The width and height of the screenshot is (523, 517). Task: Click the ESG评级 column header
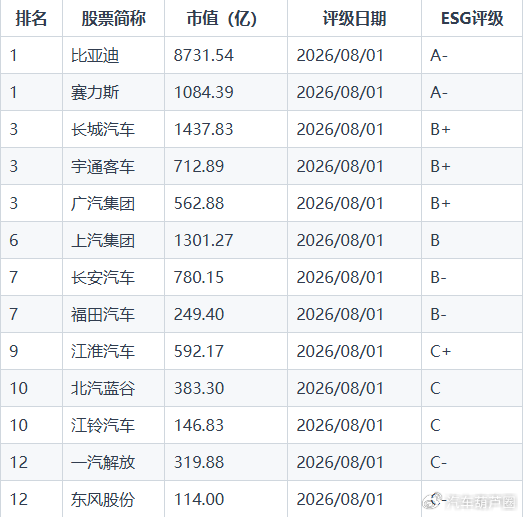[x=472, y=18]
